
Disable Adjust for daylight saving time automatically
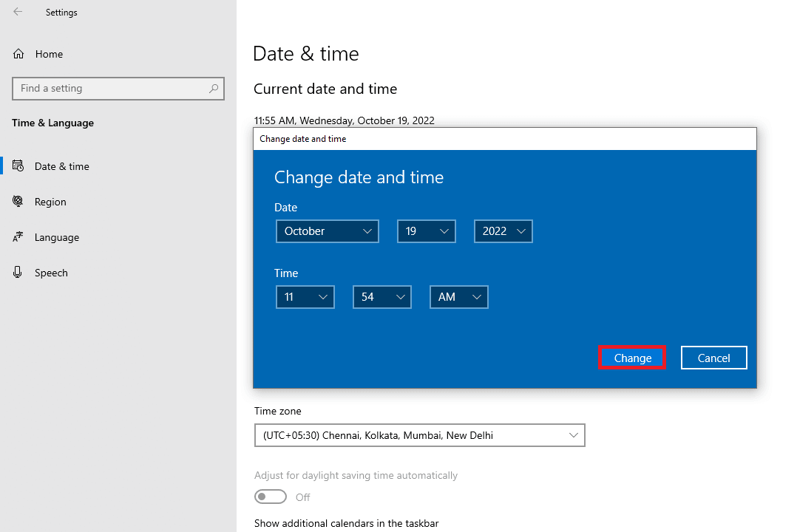click(x=271, y=497)
